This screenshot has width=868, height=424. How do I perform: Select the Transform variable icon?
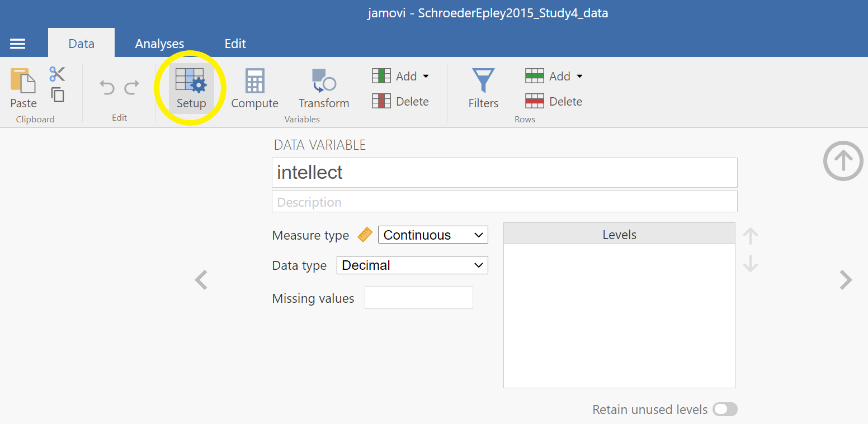tap(323, 82)
